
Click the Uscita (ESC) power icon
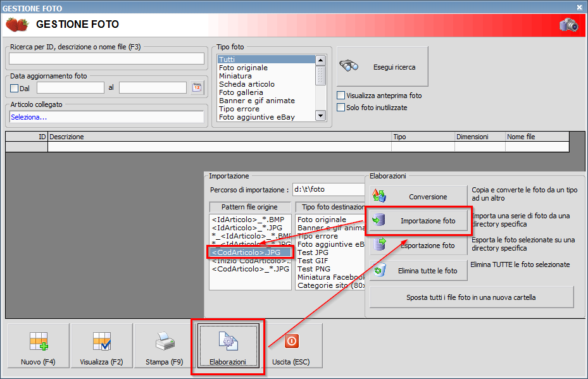pos(291,341)
